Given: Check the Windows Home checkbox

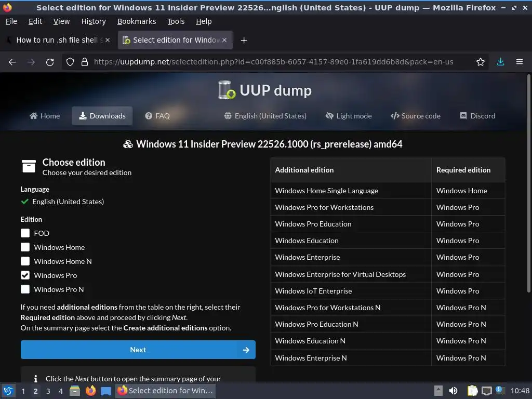Looking at the screenshot, I should [x=25, y=247].
